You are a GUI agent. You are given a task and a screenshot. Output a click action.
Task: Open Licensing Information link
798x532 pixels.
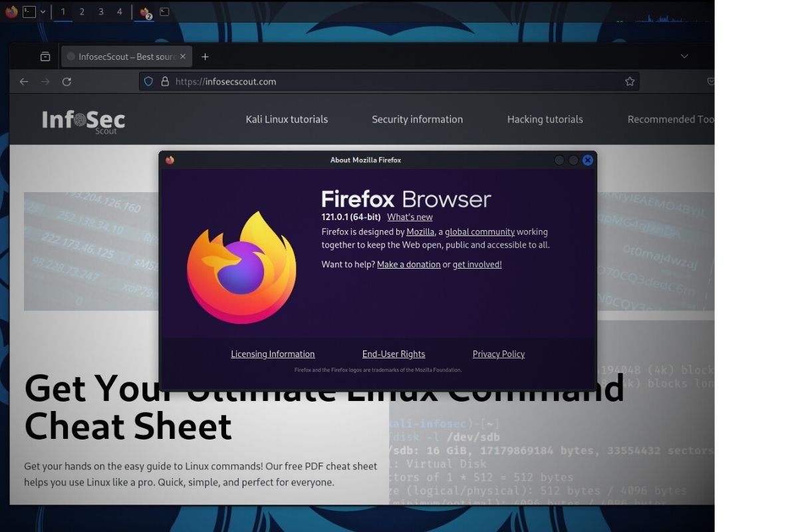[273, 354]
